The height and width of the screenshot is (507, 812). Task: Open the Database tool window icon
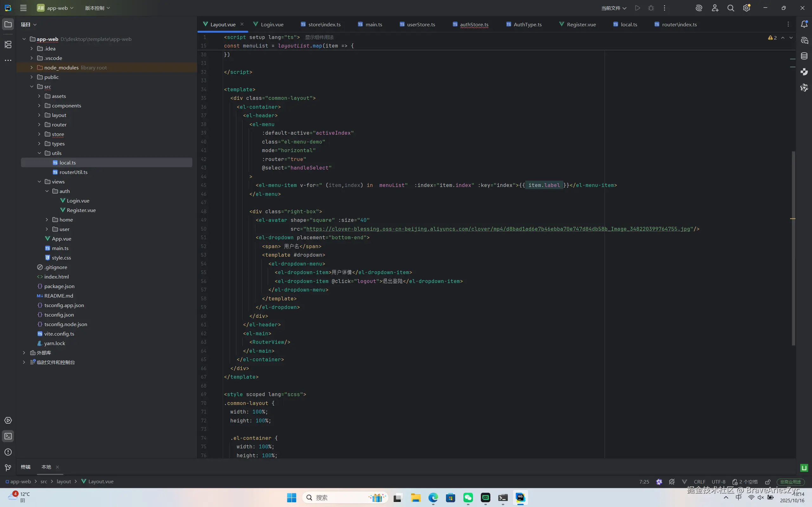pyautogui.click(x=804, y=56)
